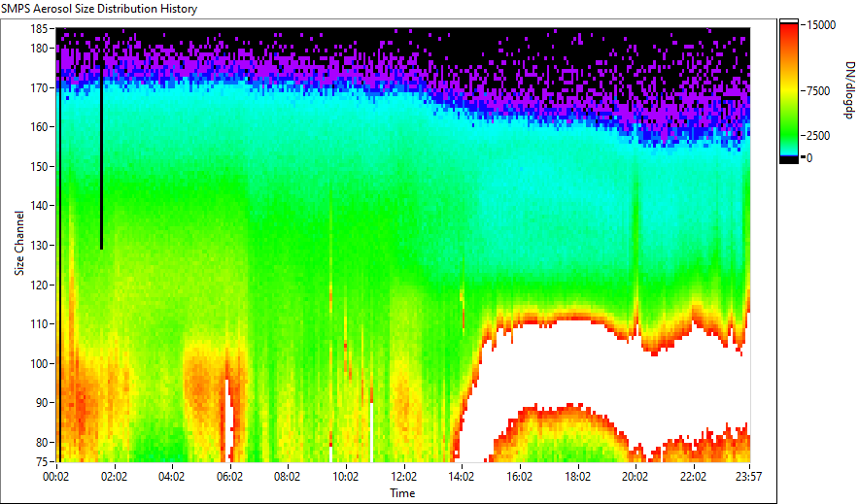Click the 16:02 time axis tick
Screen dimensions: 859x504
519,477
